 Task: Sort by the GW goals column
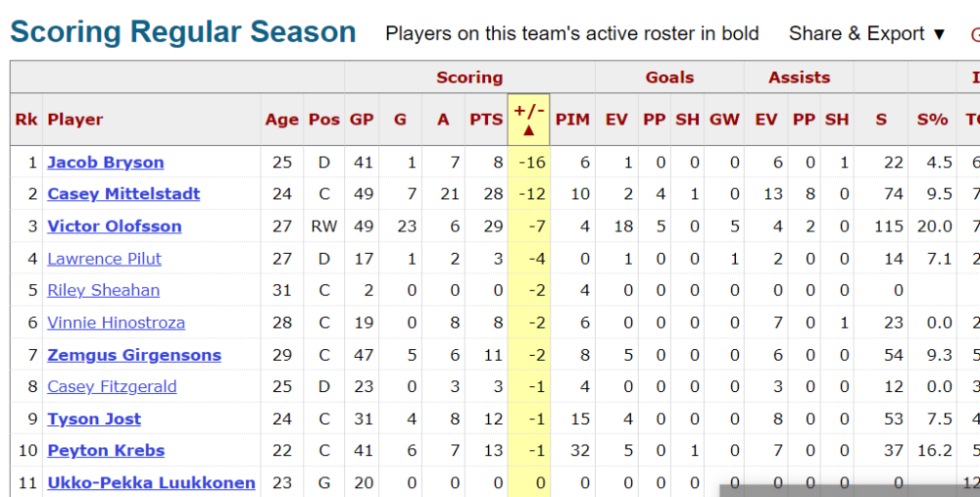(724, 120)
